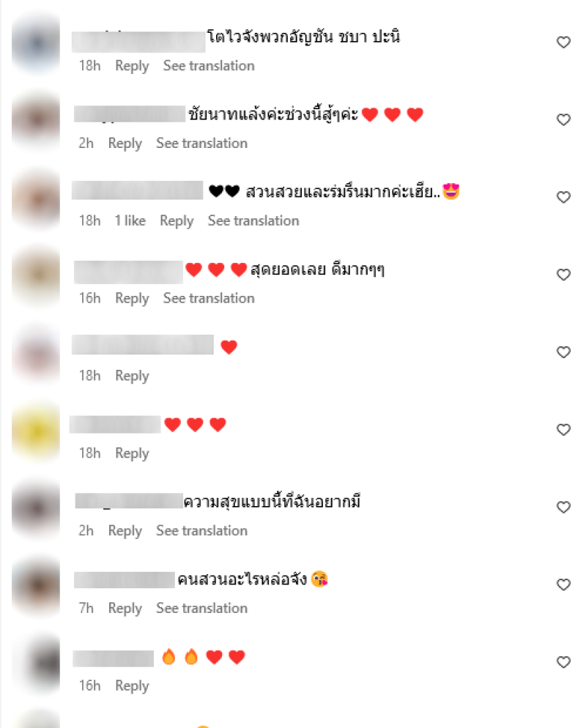See translation of ความสุขแบบนี้ comment
Viewport: 586px width, 728px height.
click(201, 531)
